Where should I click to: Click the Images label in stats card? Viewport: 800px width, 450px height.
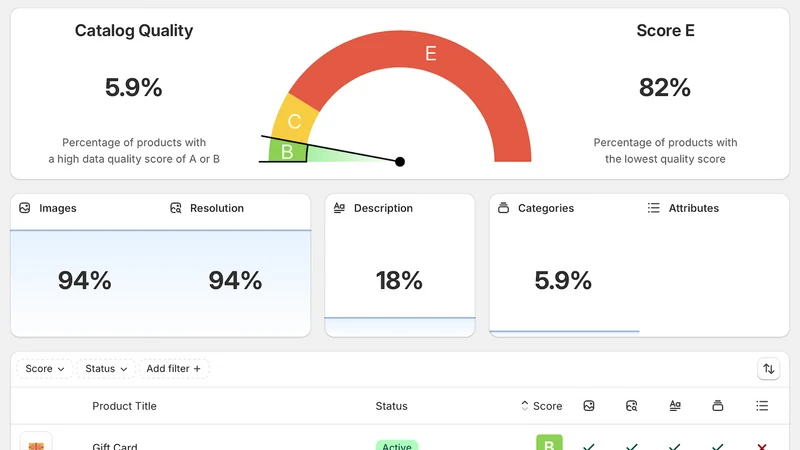click(x=58, y=208)
